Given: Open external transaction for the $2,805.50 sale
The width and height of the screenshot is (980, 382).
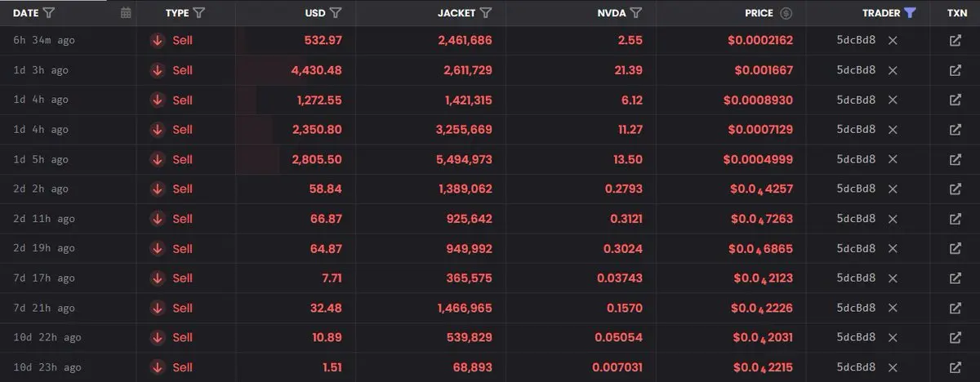Looking at the screenshot, I should coord(955,159).
